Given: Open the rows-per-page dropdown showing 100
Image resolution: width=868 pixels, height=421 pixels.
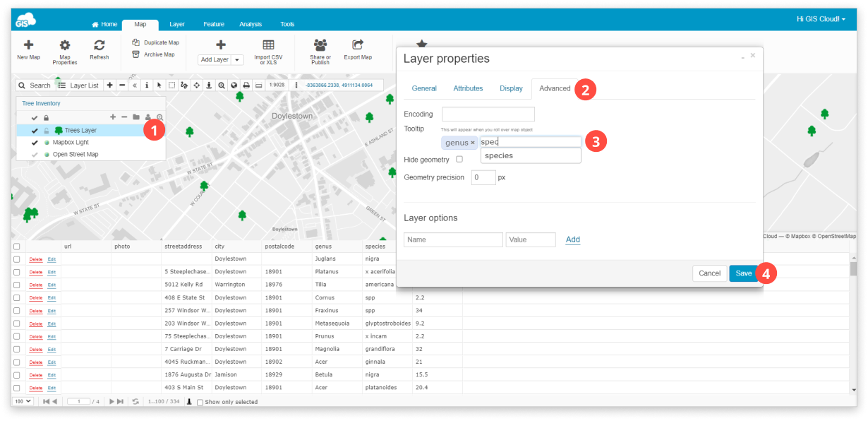Looking at the screenshot, I should 23,401.
